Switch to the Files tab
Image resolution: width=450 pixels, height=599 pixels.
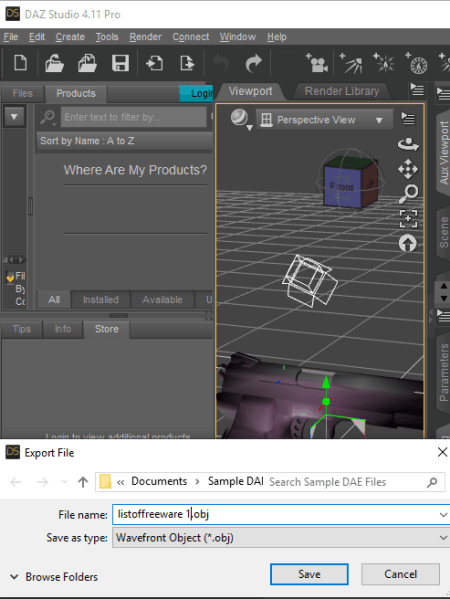click(23, 94)
